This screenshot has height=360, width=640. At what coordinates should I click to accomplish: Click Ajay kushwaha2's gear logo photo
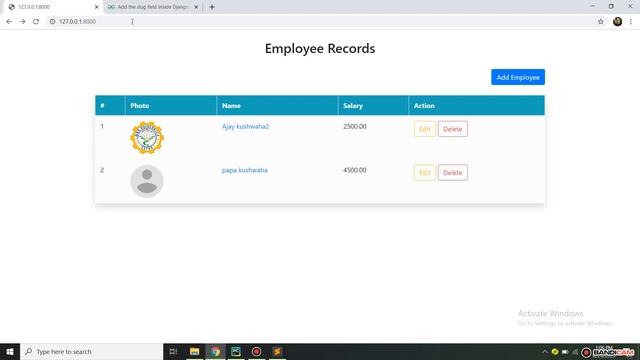point(147,138)
